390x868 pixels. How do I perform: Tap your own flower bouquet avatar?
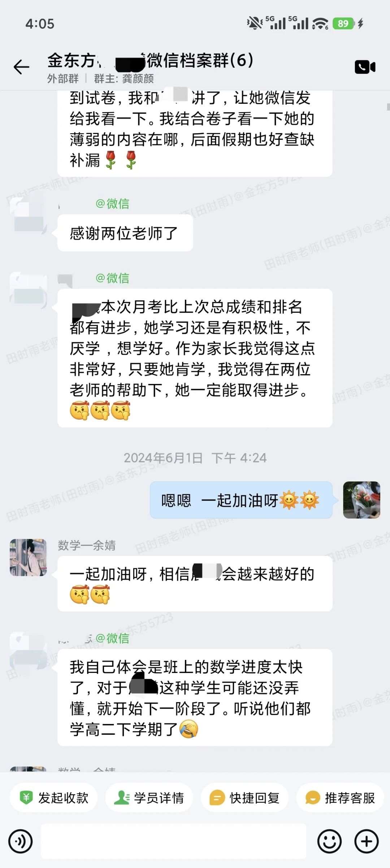(x=361, y=500)
